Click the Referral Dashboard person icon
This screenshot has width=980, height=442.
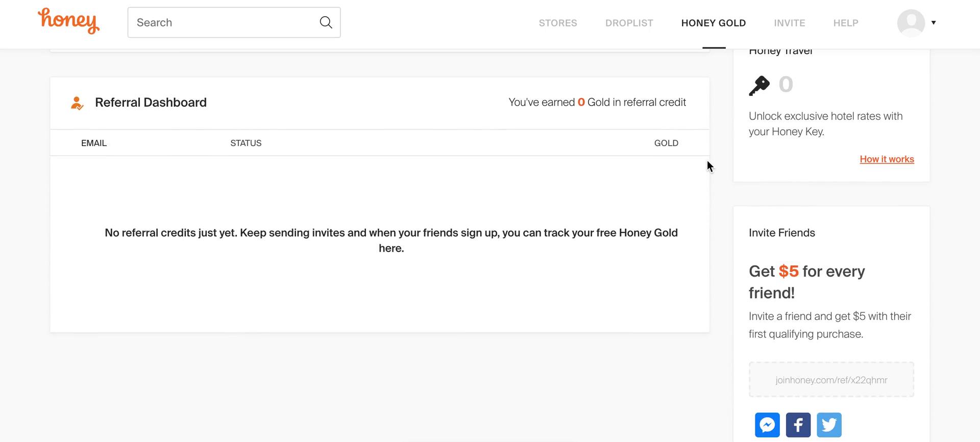click(x=77, y=103)
